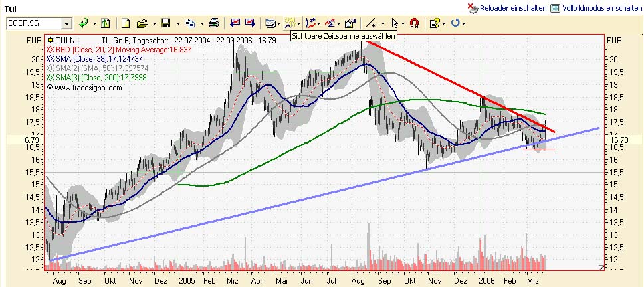Image resolution: width=644 pixels, height=287 pixels.
Task: Open the CGEP.SG symbol combo box arrow
Action: (67, 23)
